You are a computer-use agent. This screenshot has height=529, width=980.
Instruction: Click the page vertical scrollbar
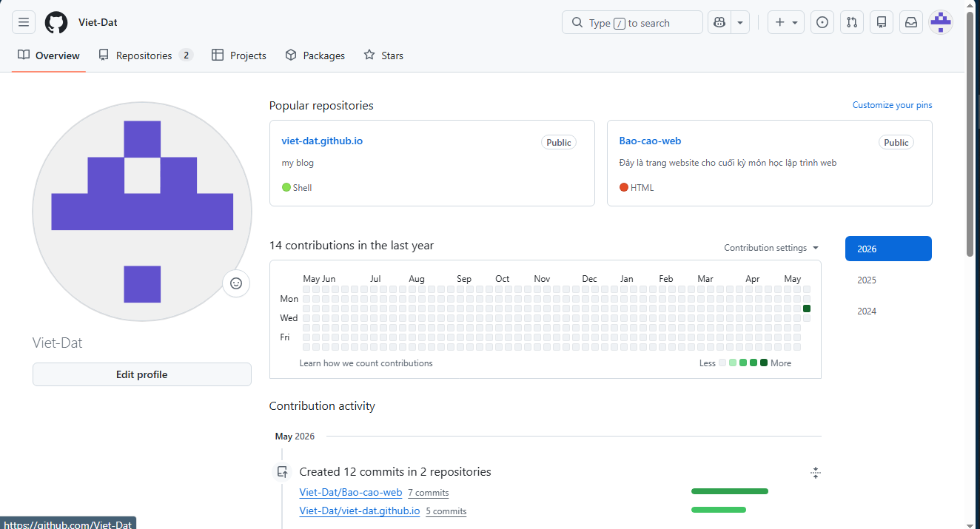pyautogui.click(x=970, y=133)
